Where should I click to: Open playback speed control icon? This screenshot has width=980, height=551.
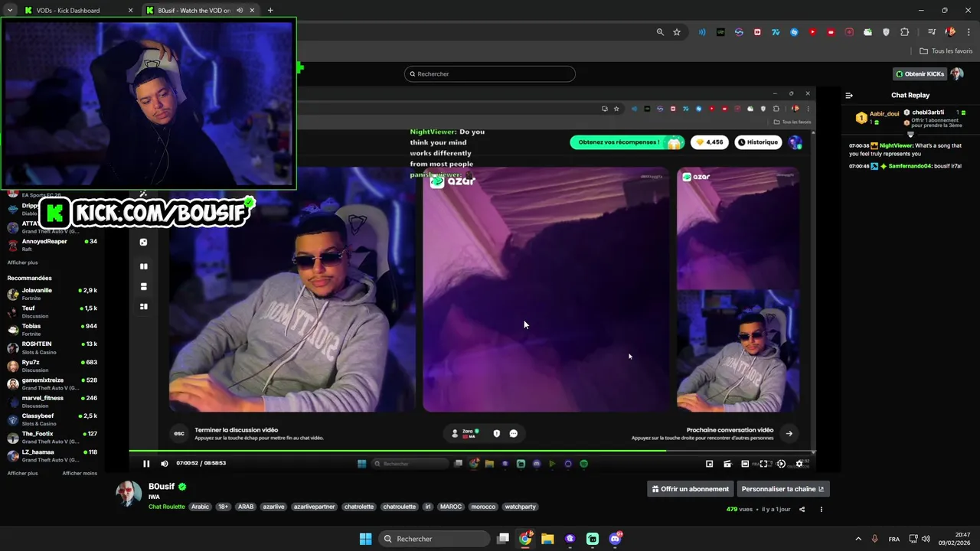(781, 464)
